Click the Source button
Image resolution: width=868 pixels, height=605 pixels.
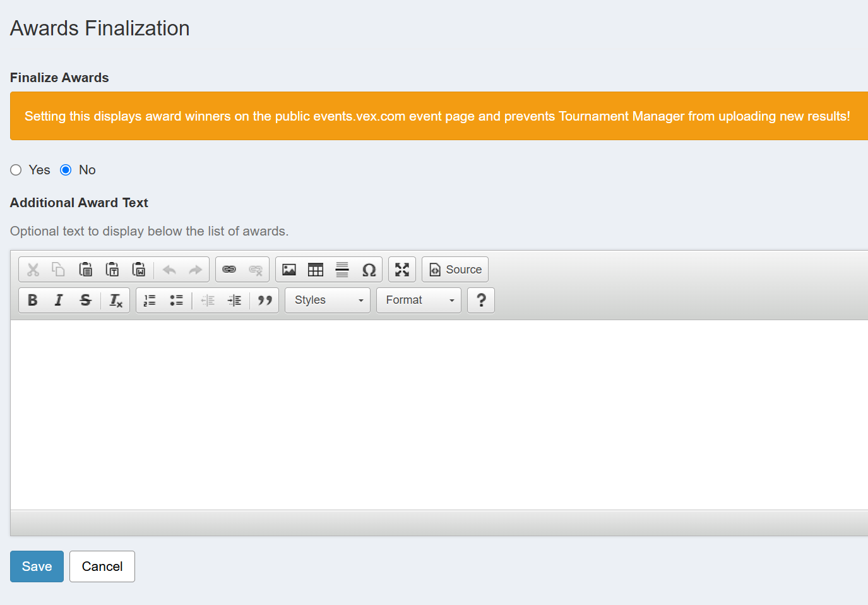(x=455, y=270)
